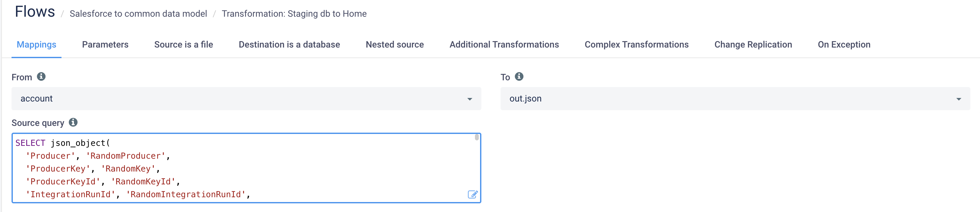Click Transformation: Staging db to Home breadcrumb

294,14
